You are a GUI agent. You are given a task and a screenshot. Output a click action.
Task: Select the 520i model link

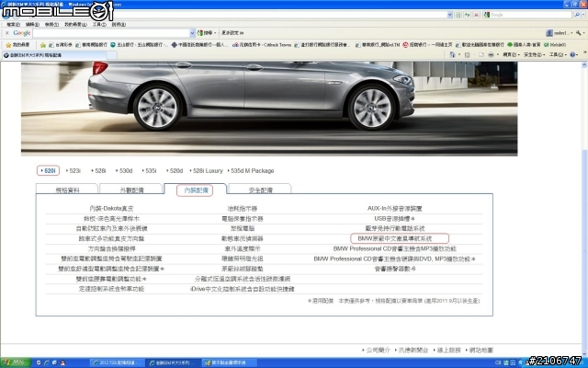[49, 170]
